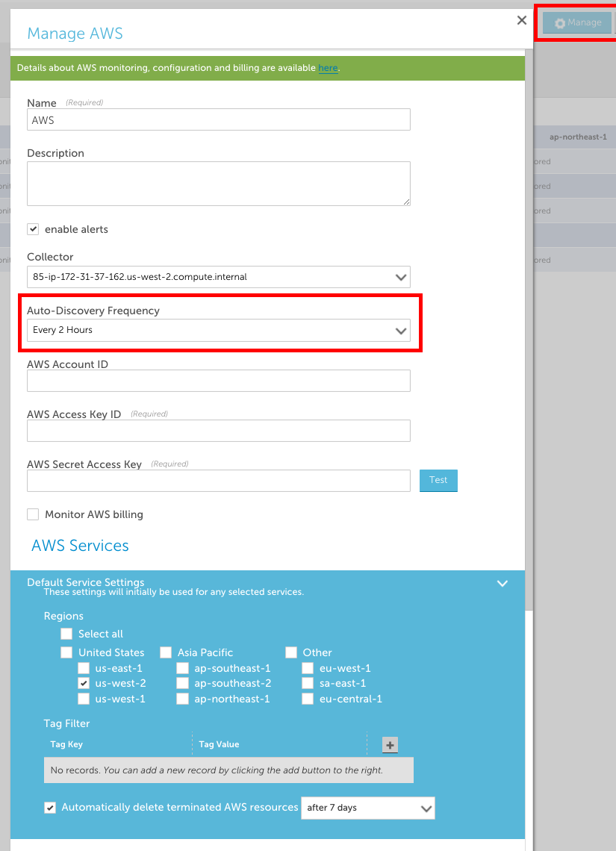The image size is (616, 851).
Task: Open the Auto-Discovery Frequency dropdown
Action: pyautogui.click(x=219, y=330)
